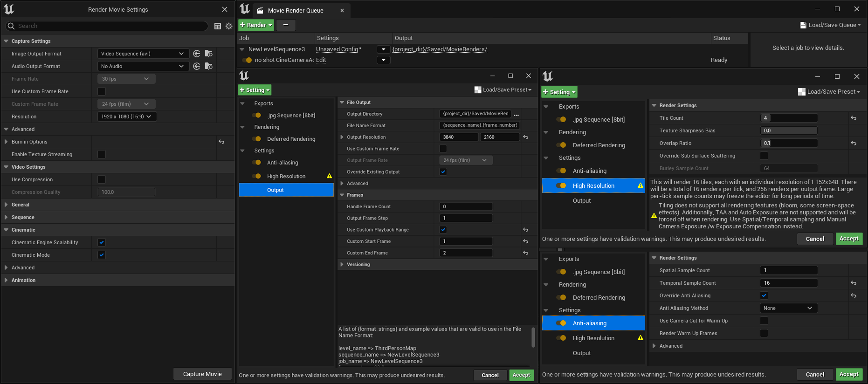This screenshot has height=384, width=868.
Task: Uncheck Override Existing Output
Action: point(443,172)
